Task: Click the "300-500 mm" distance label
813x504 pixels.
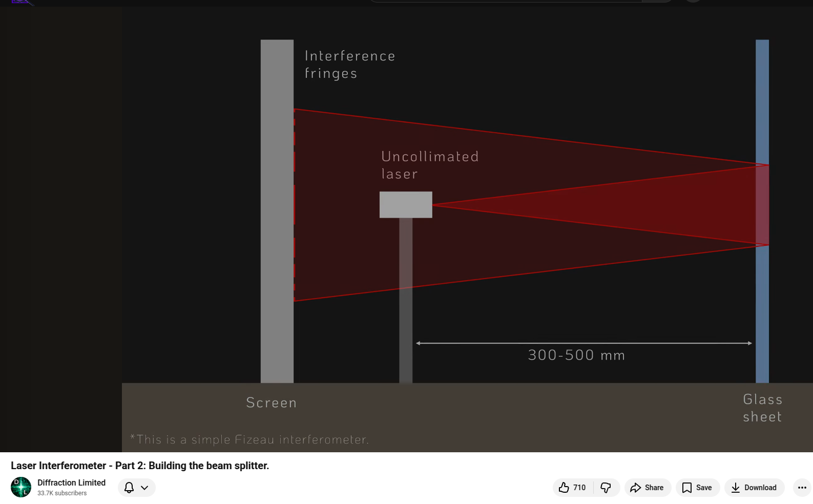Action: (576, 355)
